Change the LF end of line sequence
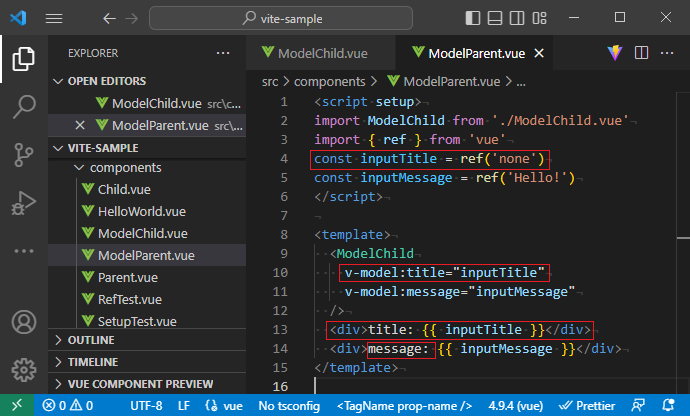The height and width of the screenshot is (416, 690). pos(184,405)
